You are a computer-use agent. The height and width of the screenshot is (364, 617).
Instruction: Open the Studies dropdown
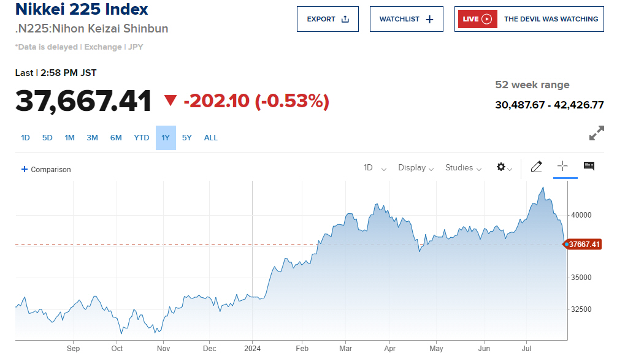463,168
